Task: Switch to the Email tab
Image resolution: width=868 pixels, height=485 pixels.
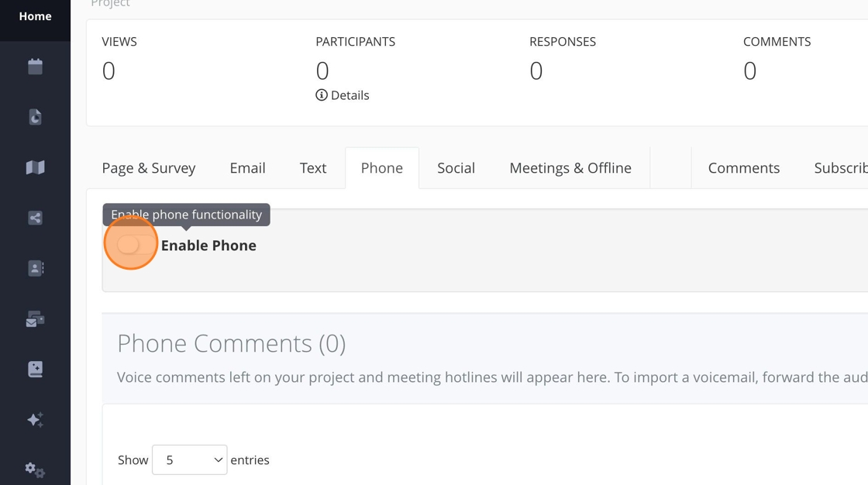Action: [247, 168]
